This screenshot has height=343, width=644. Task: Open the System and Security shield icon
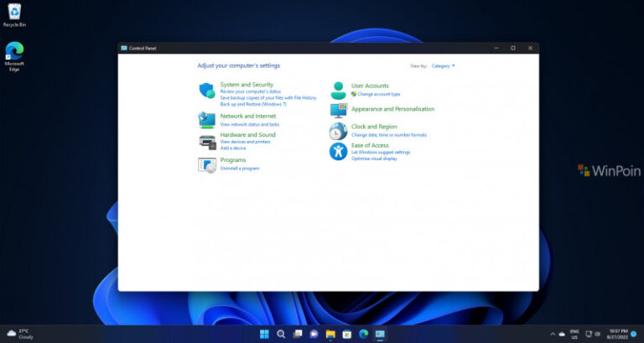click(x=206, y=91)
